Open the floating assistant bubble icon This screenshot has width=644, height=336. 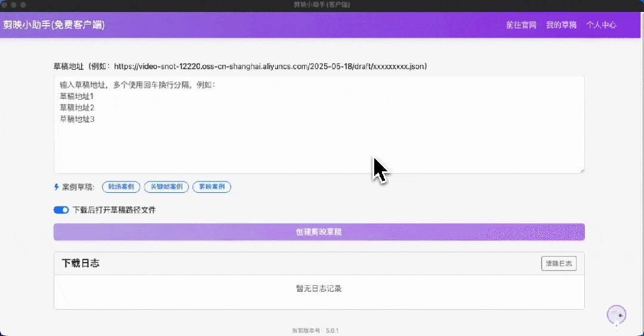click(x=616, y=316)
